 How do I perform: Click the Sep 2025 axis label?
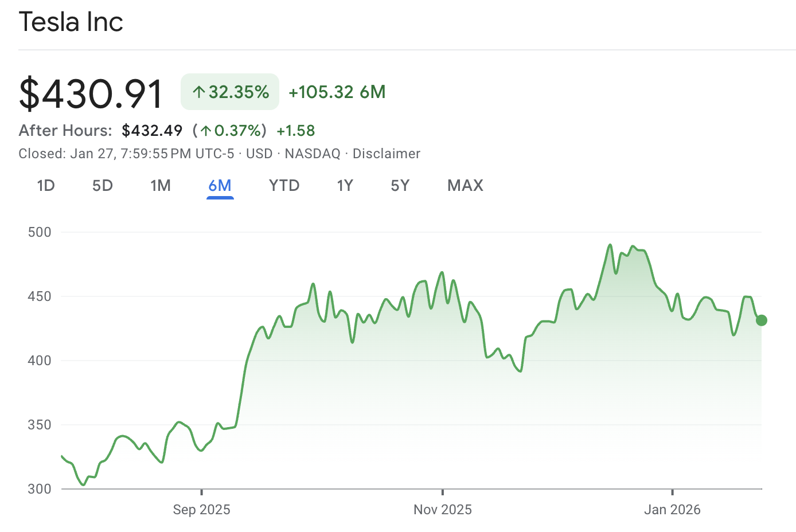click(x=201, y=509)
